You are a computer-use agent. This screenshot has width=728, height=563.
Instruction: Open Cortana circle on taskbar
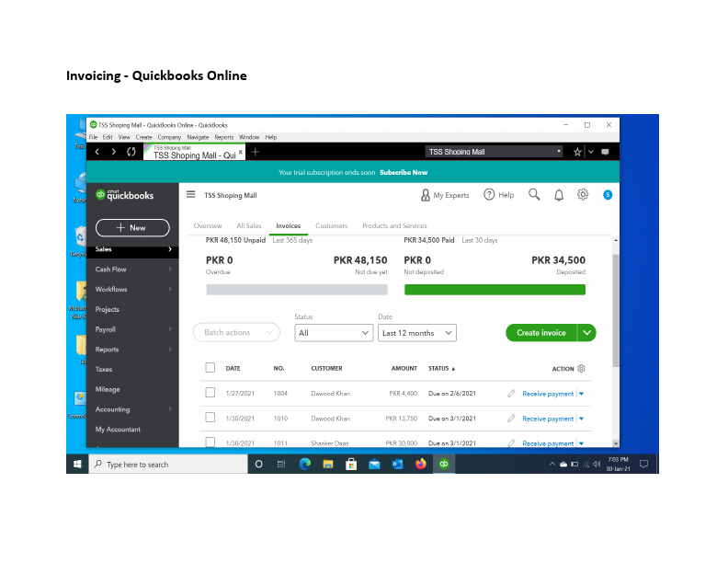259,464
